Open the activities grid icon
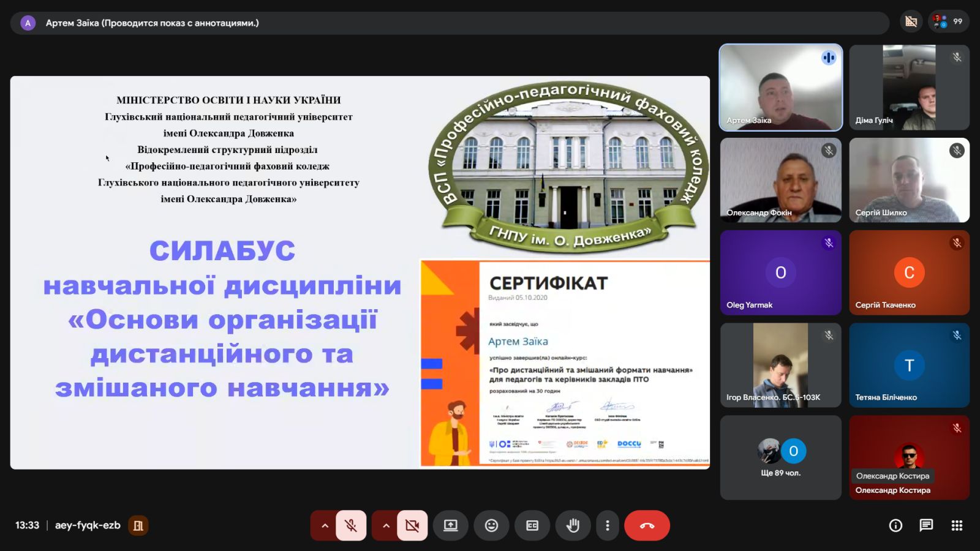This screenshot has width=980, height=551. click(957, 525)
